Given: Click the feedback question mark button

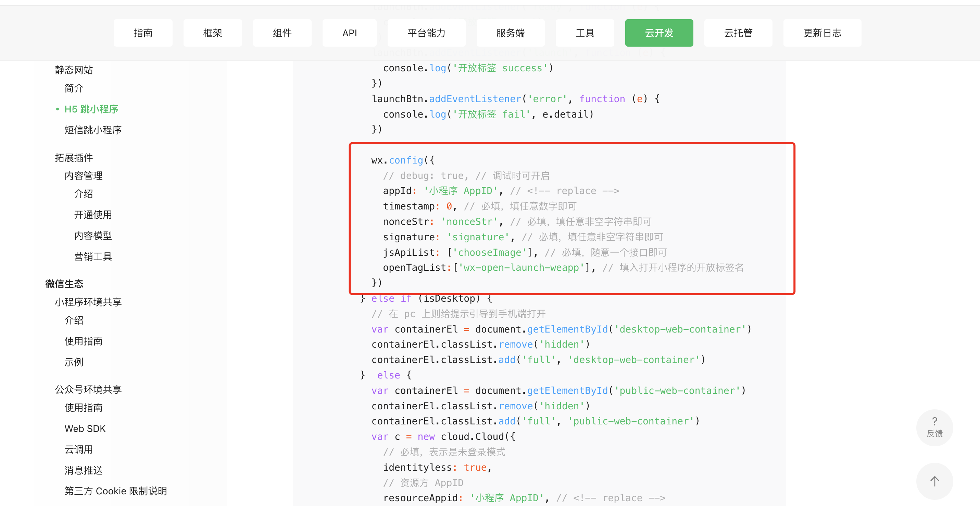Looking at the screenshot, I should (x=934, y=427).
